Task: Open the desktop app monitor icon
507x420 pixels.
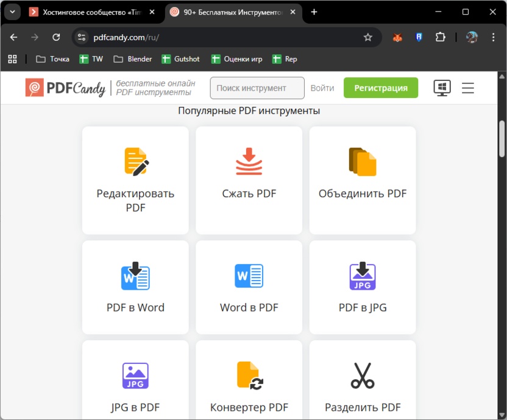Action: [x=441, y=88]
